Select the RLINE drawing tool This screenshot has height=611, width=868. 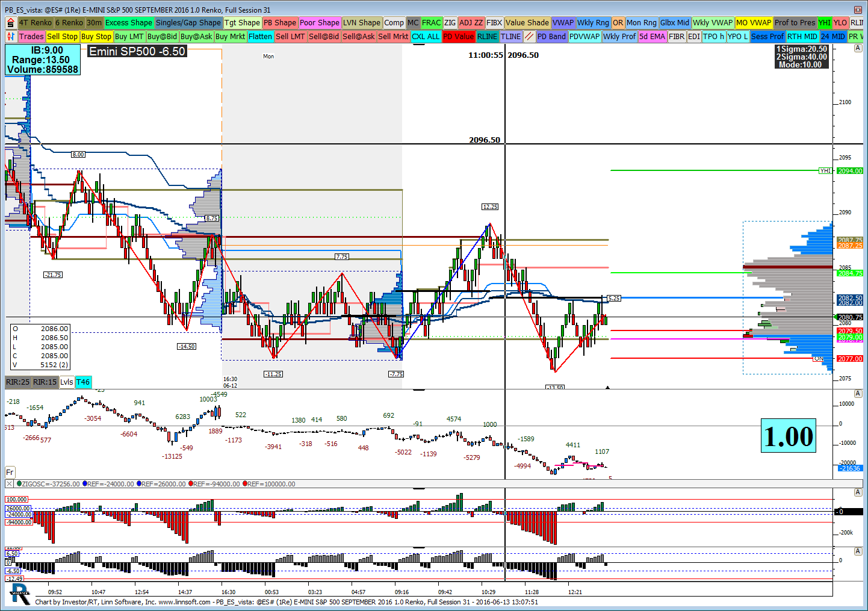click(x=488, y=37)
